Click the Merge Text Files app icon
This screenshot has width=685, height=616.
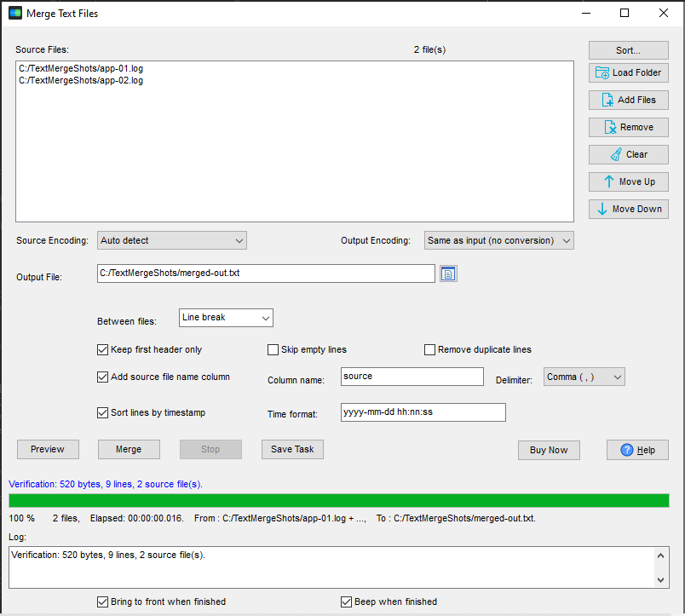pos(14,13)
